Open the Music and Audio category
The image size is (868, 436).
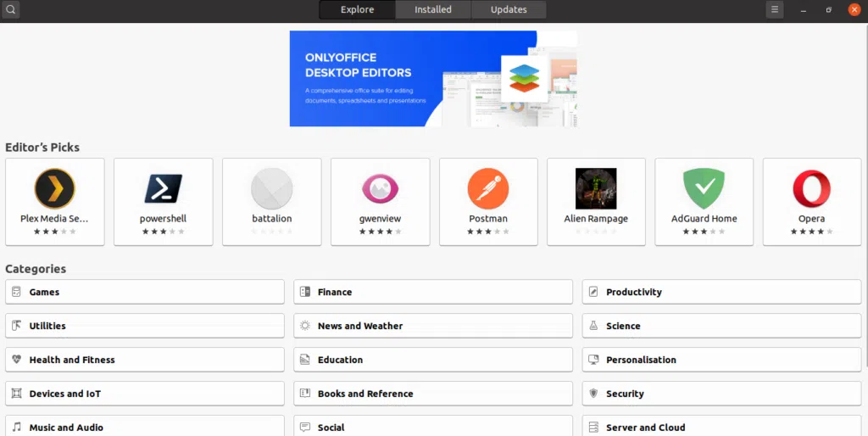[144, 426]
